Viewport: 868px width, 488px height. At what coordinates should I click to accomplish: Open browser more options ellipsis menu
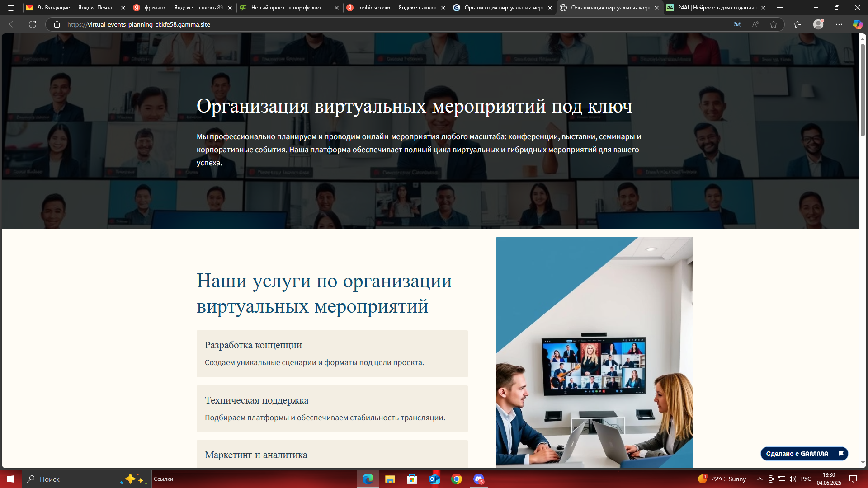tap(839, 24)
